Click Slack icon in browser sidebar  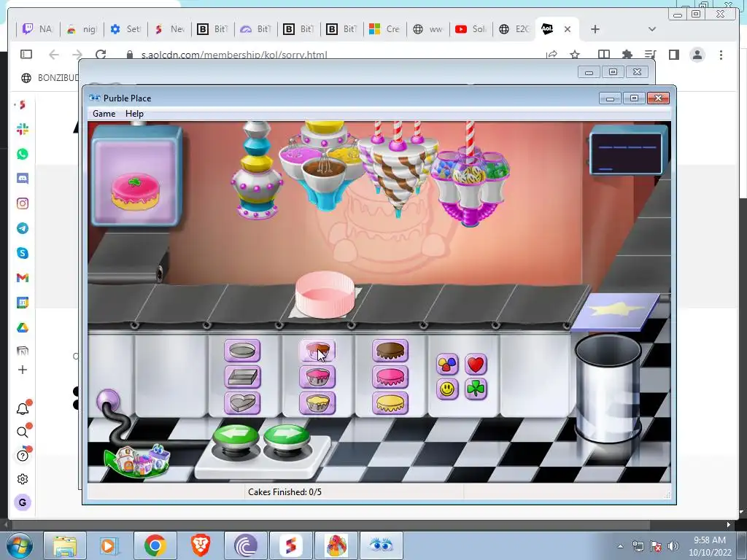pos(23,129)
